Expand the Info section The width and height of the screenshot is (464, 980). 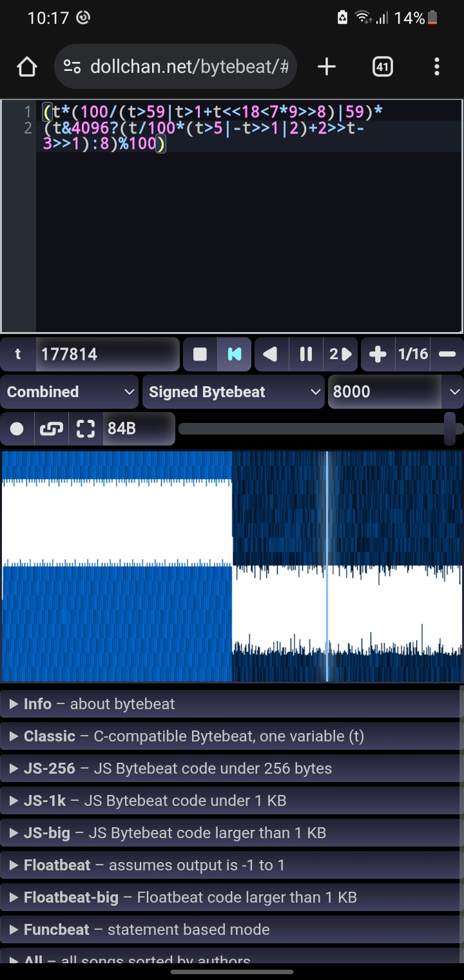coord(232,704)
